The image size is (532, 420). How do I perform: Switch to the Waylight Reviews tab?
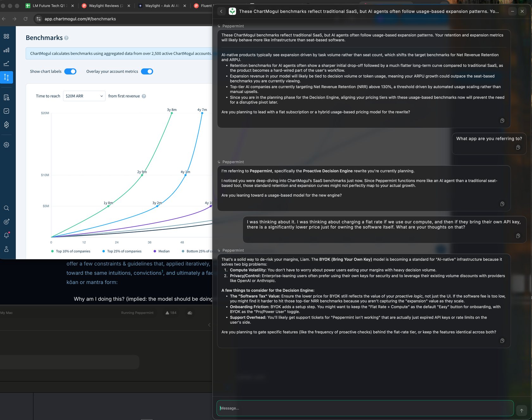point(104,6)
